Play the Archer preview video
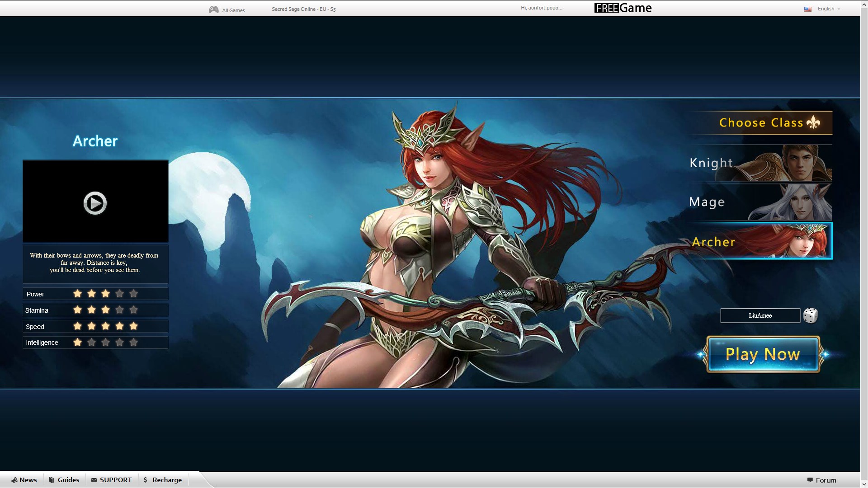The height and width of the screenshot is (488, 868). pyautogui.click(x=95, y=203)
